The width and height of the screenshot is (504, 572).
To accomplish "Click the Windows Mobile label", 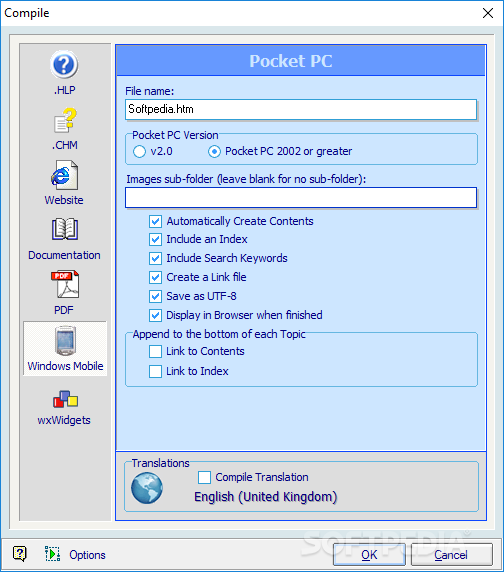I will [65, 366].
